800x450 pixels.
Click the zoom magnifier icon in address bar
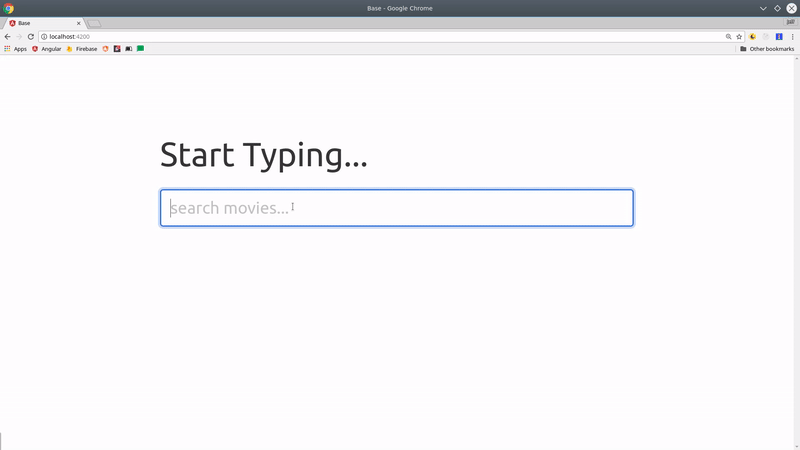728,36
